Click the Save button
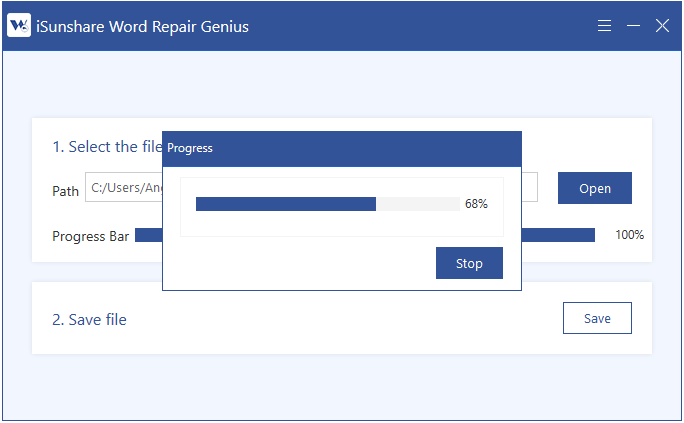Screen dimensions: 684x423 [x=597, y=318]
